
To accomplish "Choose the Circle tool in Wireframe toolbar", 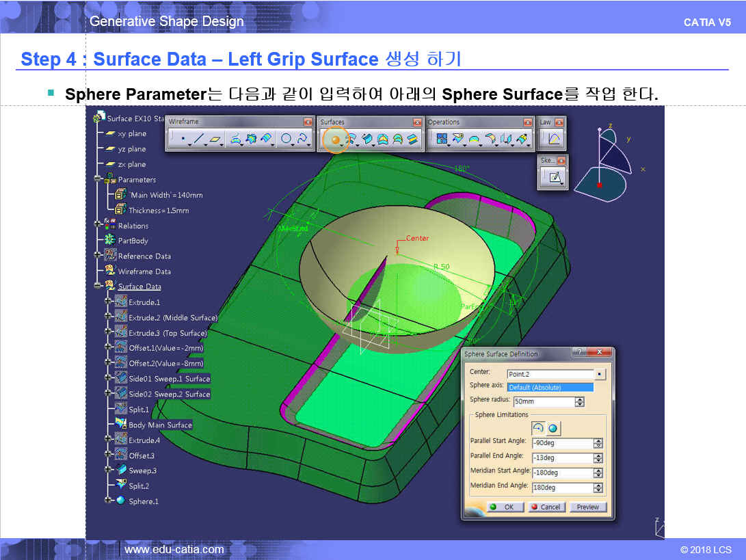I will click(x=287, y=139).
